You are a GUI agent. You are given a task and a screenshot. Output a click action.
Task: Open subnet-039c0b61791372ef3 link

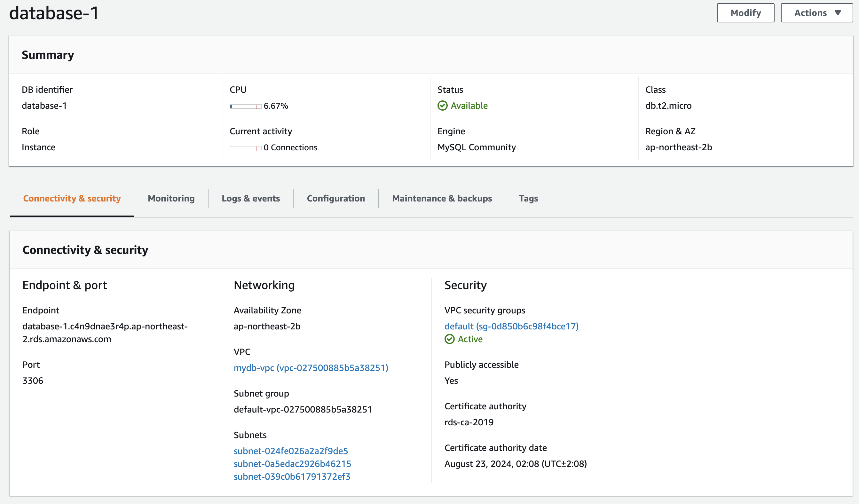pos(292,476)
